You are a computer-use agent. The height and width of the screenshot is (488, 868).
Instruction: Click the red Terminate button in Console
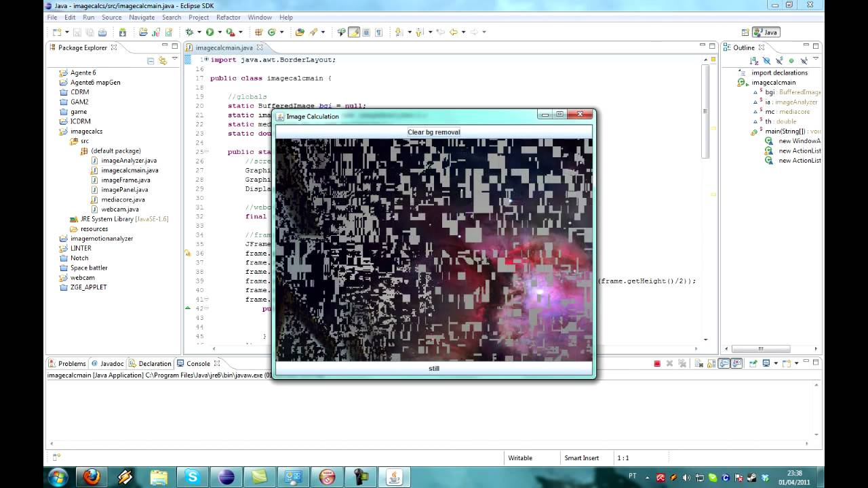(657, 364)
